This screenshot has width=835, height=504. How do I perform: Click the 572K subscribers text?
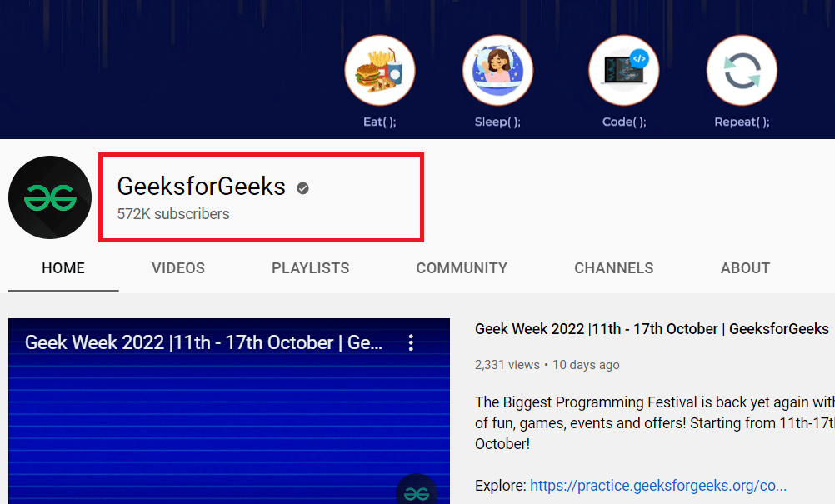[173, 214]
